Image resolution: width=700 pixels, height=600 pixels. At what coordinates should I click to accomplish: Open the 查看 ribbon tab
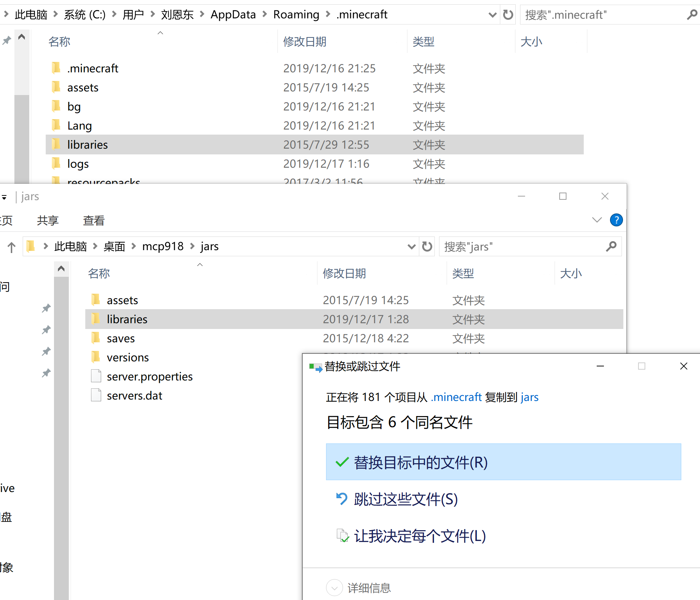(x=94, y=220)
